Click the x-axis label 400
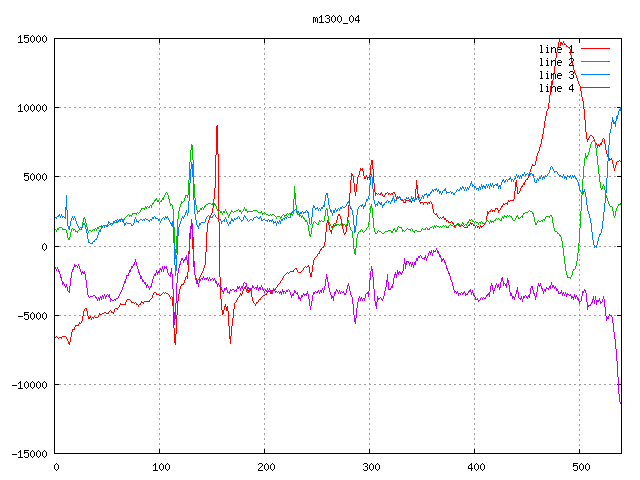Image resolution: width=640 pixels, height=480 pixels. [475, 467]
